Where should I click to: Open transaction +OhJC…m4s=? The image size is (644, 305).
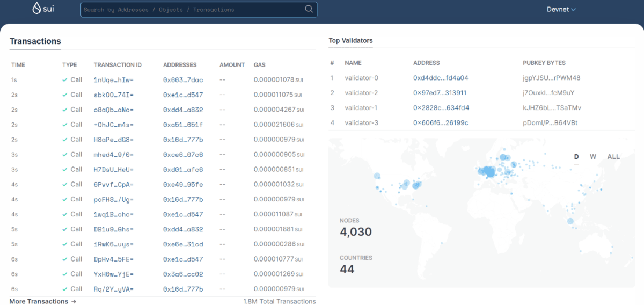[x=113, y=125]
